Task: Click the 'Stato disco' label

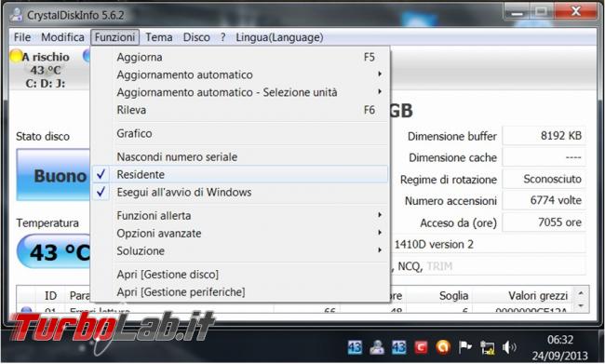Action: click(43, 136)
